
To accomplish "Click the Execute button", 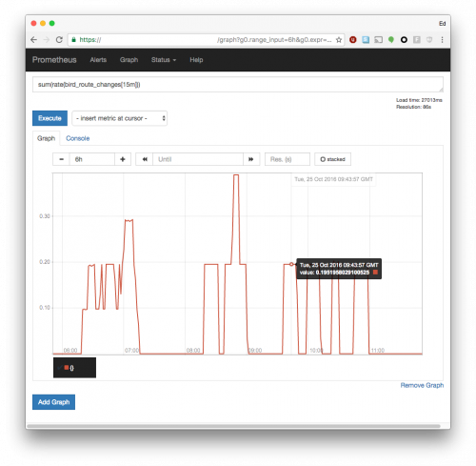I will coord(50,118).
